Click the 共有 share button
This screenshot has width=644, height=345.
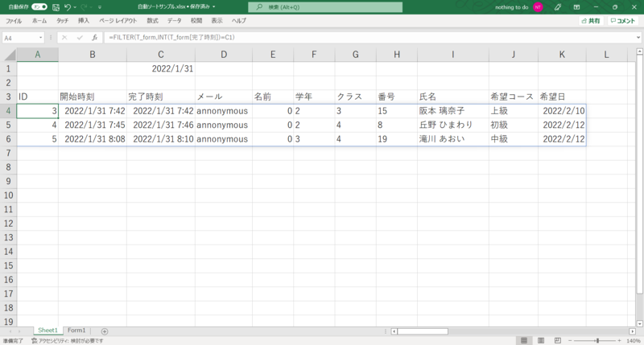pos(591,21)
